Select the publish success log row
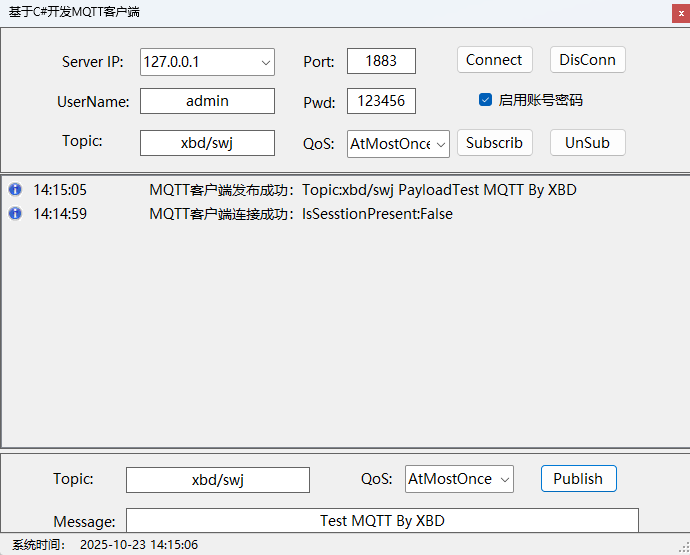 362,190
